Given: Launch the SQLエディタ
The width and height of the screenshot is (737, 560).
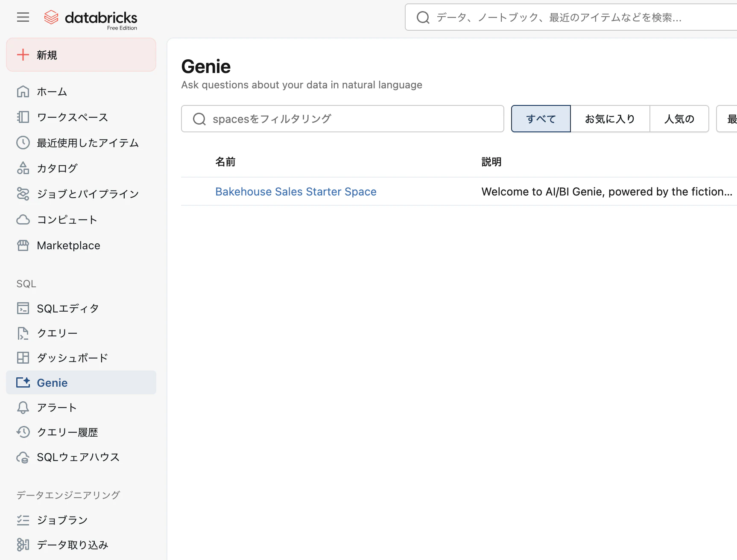Looking at the screenshot, I should coord(67,308).
